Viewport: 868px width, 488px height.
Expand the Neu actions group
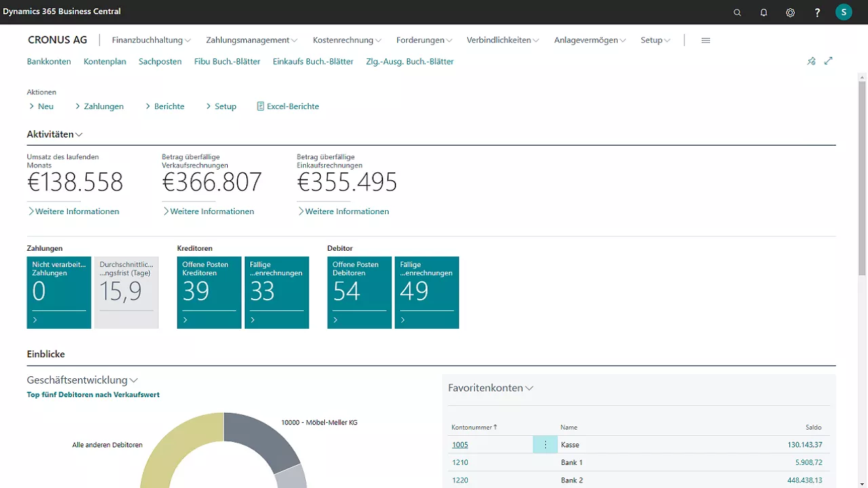click(41, 106)
